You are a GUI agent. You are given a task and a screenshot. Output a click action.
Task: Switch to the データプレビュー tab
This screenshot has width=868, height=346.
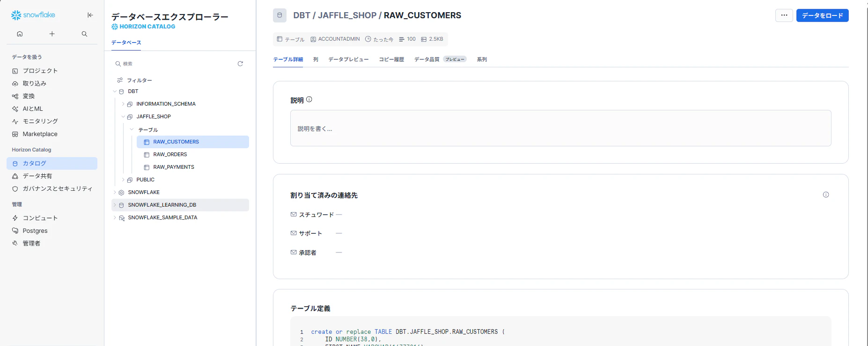[x=348, y=59]
